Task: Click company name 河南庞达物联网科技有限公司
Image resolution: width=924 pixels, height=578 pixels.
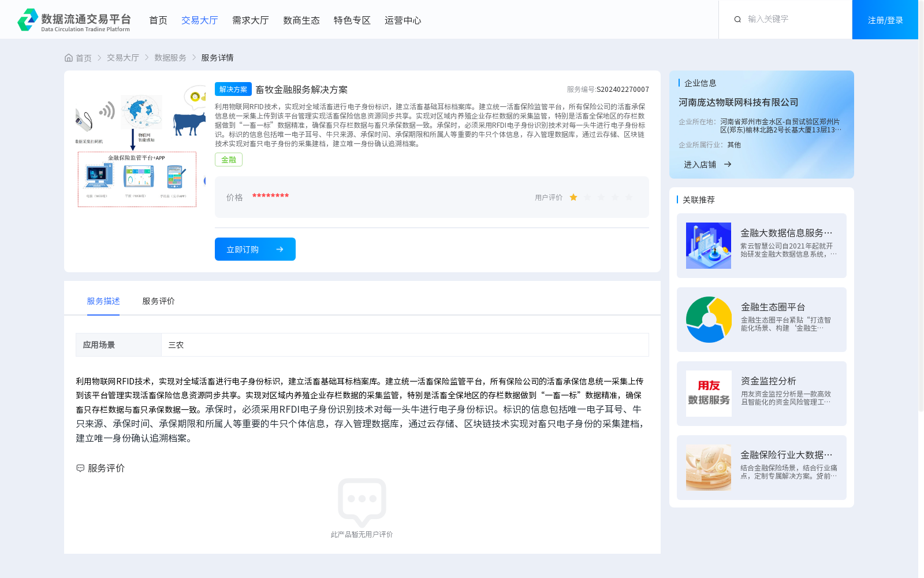Action: [739, 102]
